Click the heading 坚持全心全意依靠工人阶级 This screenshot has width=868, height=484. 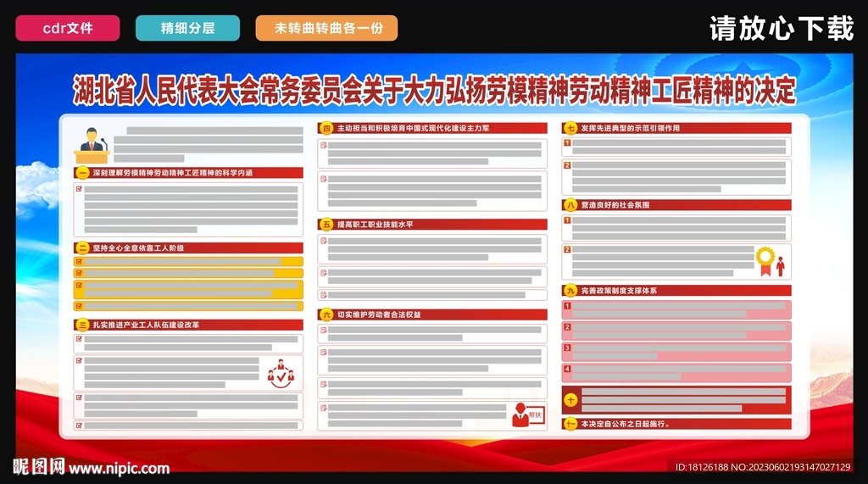pyautogui.click(x=138, y=248)
